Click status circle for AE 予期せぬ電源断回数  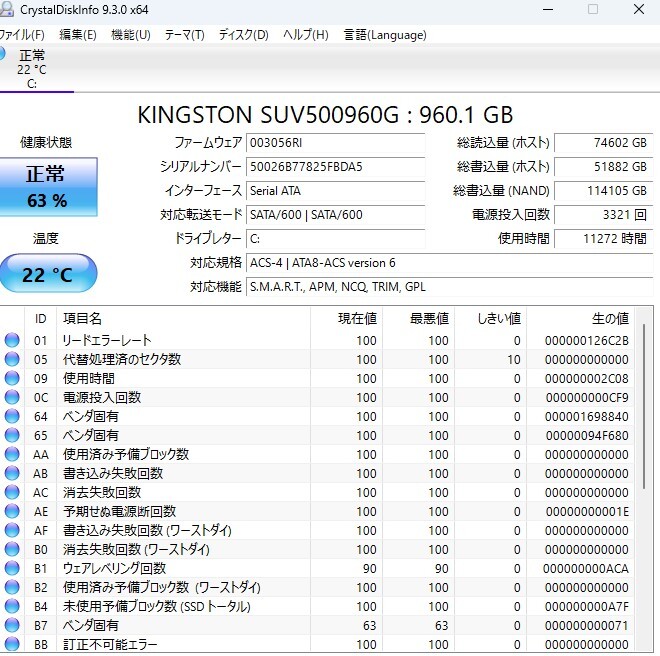tap(12, 511)
